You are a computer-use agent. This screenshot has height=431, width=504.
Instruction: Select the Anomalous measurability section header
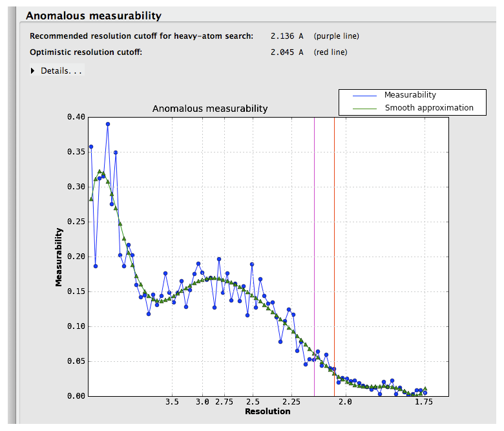click(94, 16)
